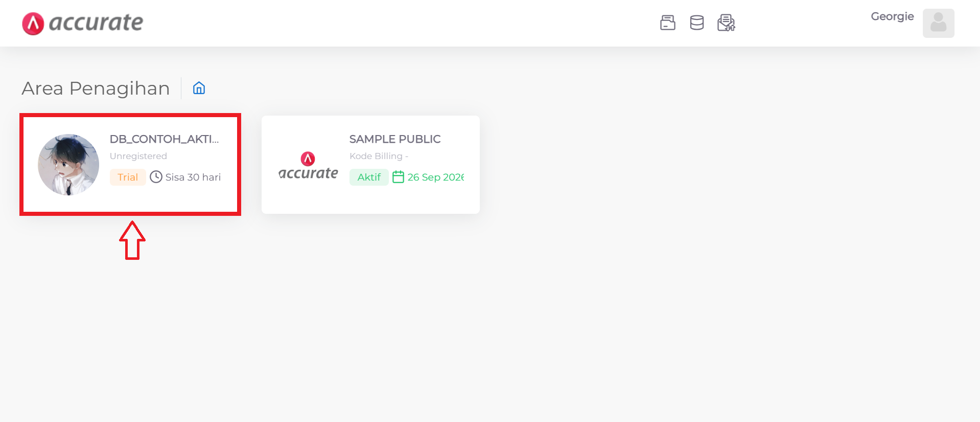Image resolution: width=980 pixels, height=422 pixels.
Task: Open the envelope with arrows icon
Action: [x=726, y=23]
